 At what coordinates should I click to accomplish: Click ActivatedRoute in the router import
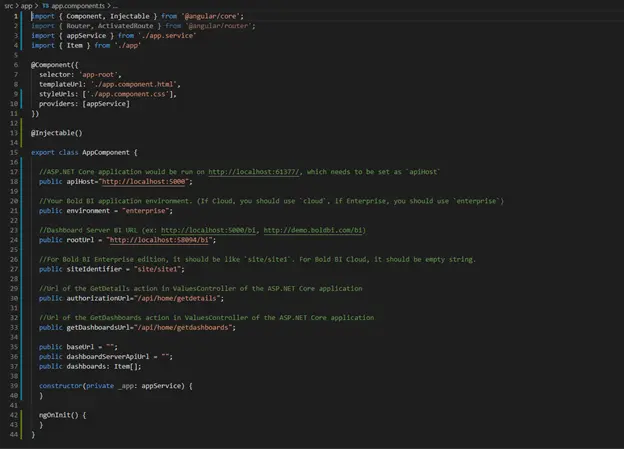pyautogui.click(x=125, y=26)
